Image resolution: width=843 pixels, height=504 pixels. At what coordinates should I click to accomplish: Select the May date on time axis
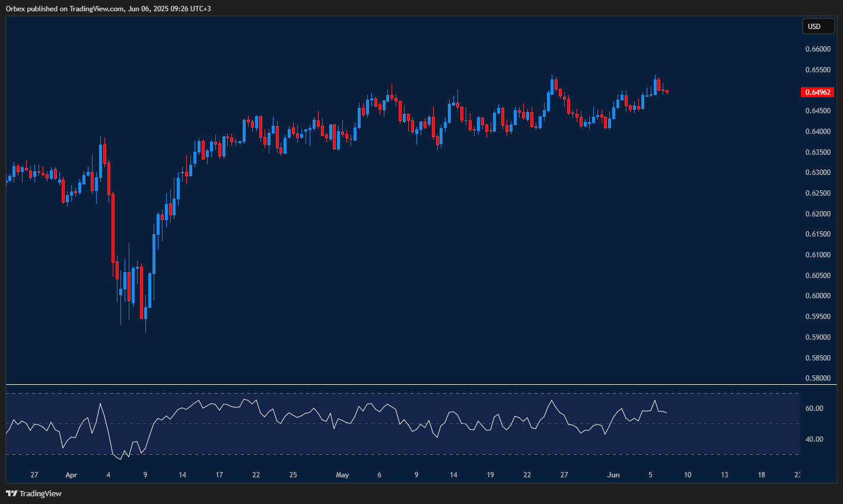[x=342, y=475]
